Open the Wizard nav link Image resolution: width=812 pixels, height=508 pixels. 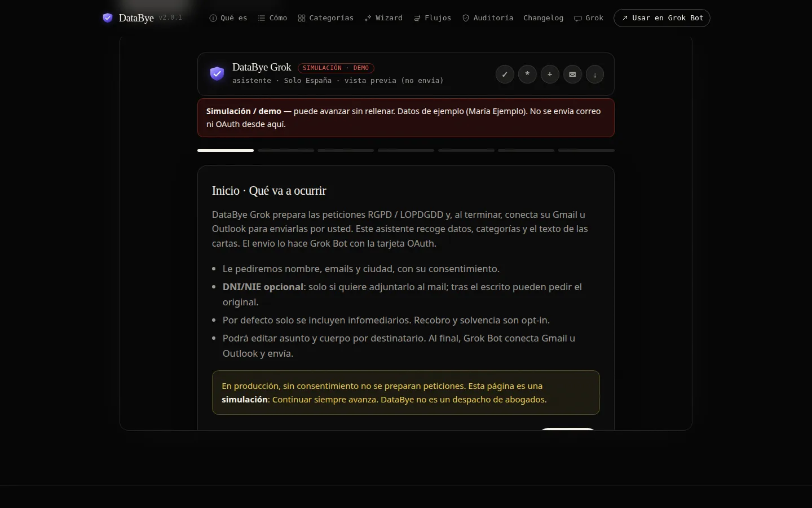pos(383,18)
